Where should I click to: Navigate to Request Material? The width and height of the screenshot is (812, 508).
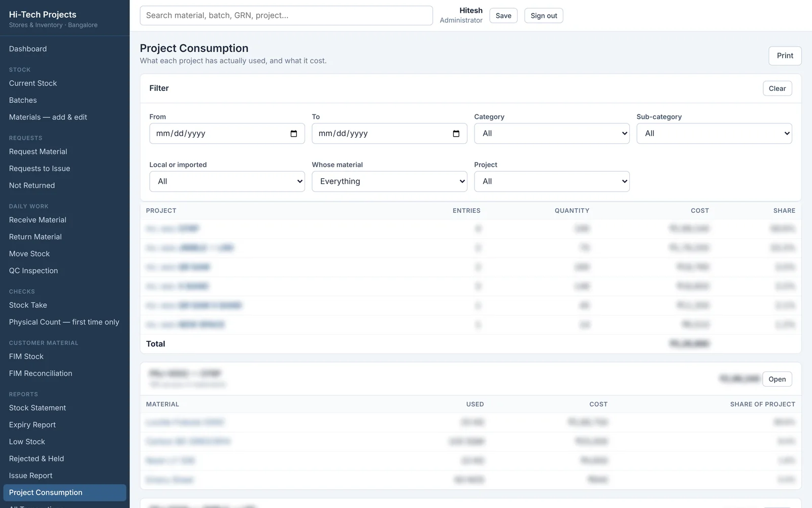64,151
